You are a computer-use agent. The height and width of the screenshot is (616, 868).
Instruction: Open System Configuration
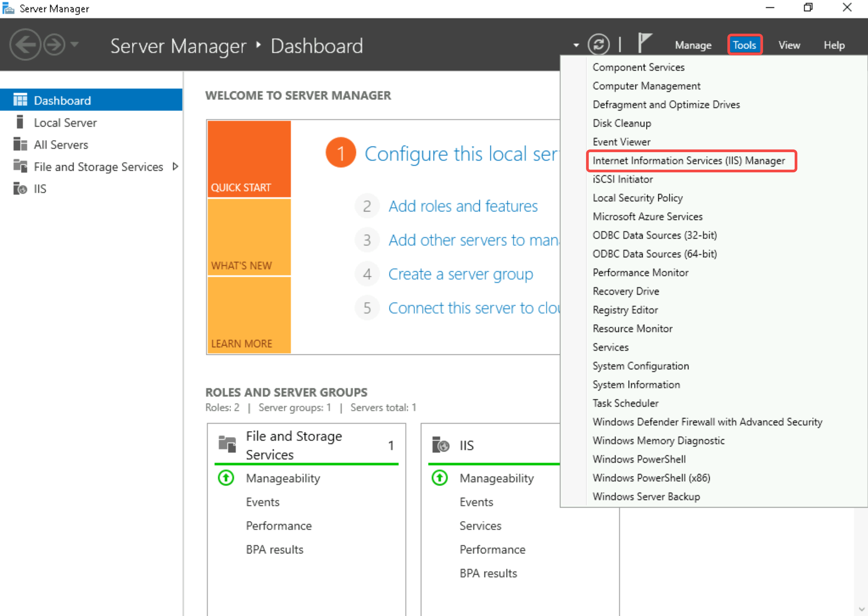(641, 366)
